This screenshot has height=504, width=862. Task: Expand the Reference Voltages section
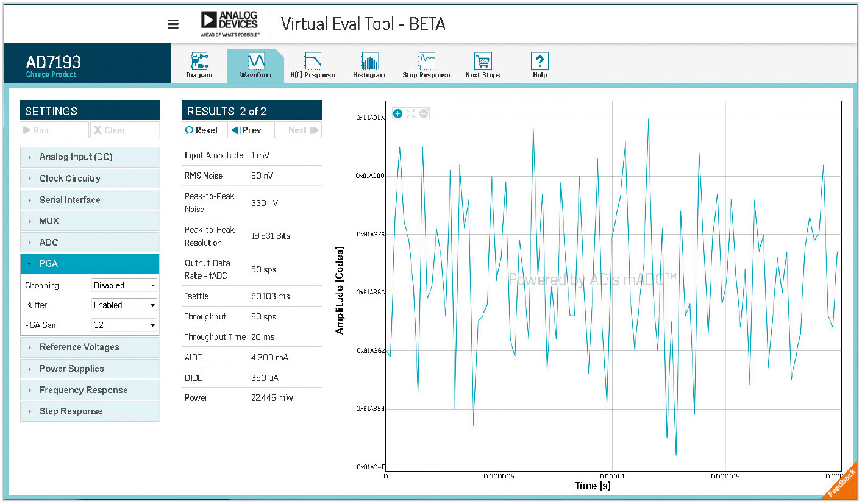click(90, 347)
